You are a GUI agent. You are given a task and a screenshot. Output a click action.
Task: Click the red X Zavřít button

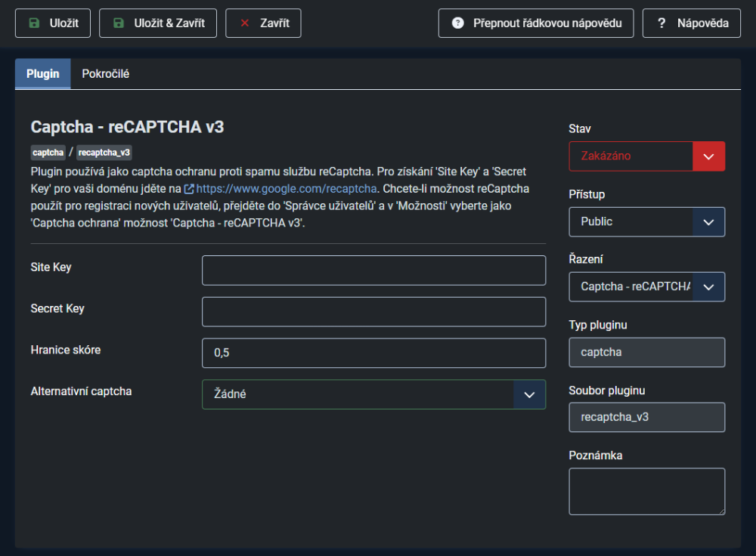[x=262, y=23]
